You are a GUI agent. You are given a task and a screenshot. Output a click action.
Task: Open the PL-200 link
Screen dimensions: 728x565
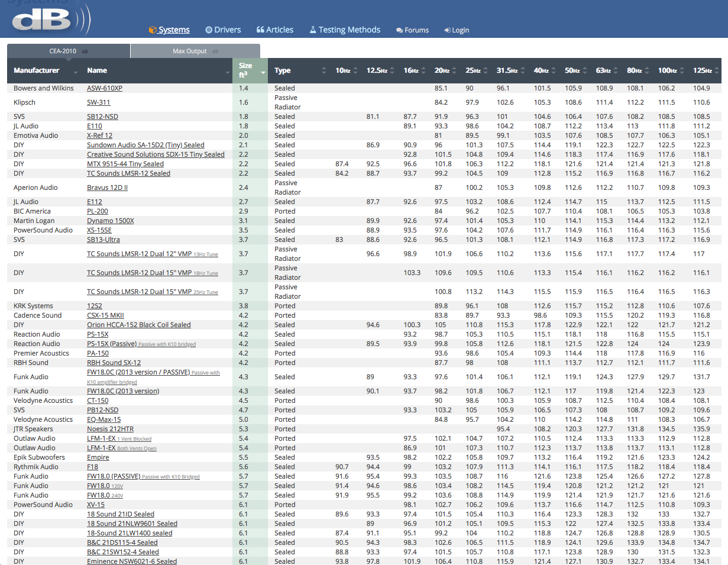[x=98, y=211]
